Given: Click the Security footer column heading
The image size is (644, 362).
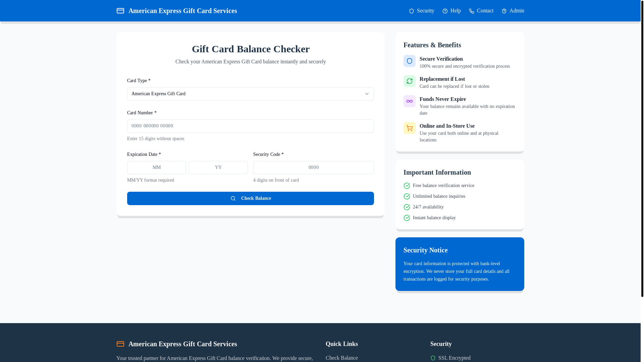Looking at the screenshot, I should tap(441, 344).
